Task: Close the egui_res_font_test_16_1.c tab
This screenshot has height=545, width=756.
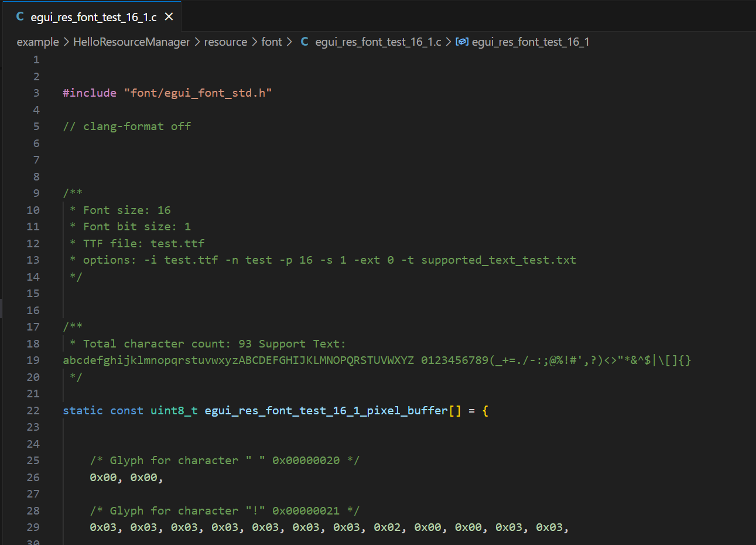Action: [169, 17]
